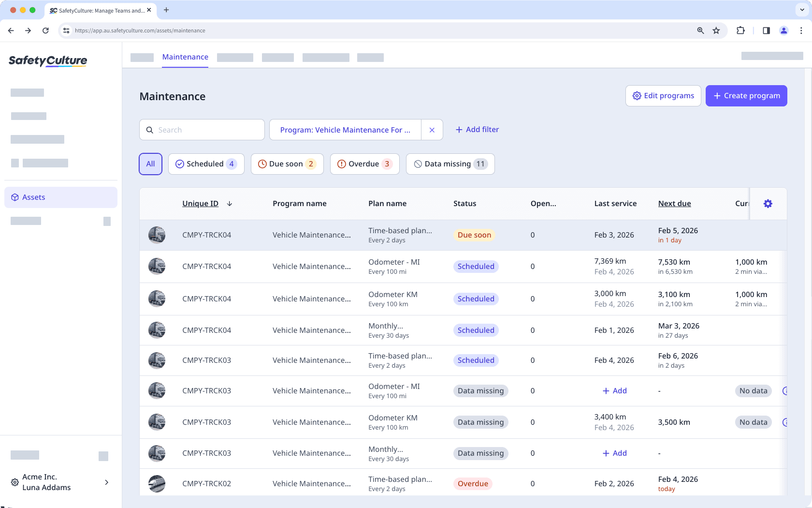Click the Assets icon in the sidebar
Viewport: 812px width, 508px height.
point(14,197)
